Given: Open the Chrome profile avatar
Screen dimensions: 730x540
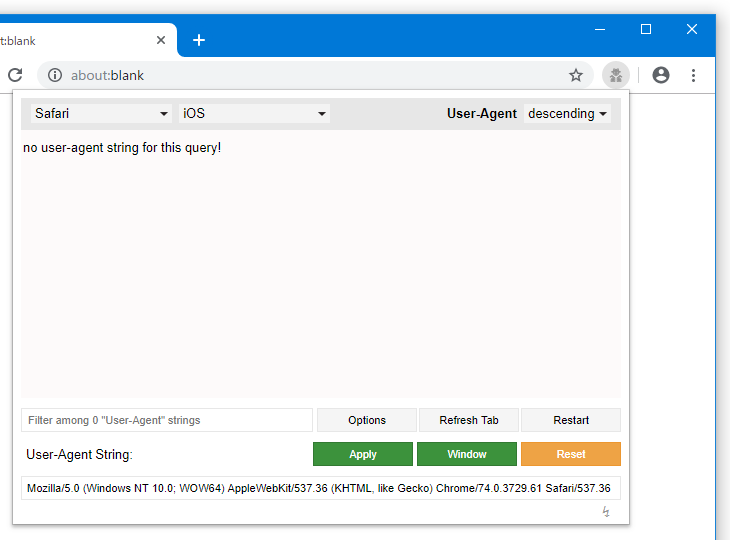Looking at the screenshot, I should 661,75.
